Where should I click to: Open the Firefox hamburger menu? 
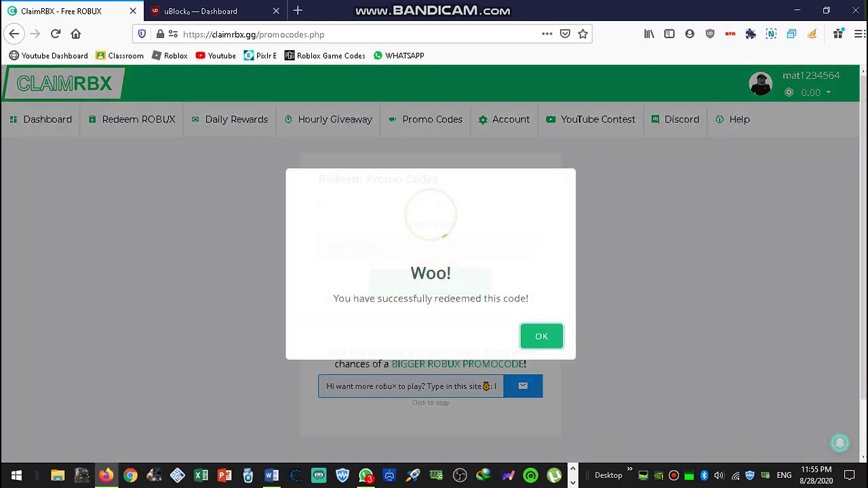[x=859, y=34]
